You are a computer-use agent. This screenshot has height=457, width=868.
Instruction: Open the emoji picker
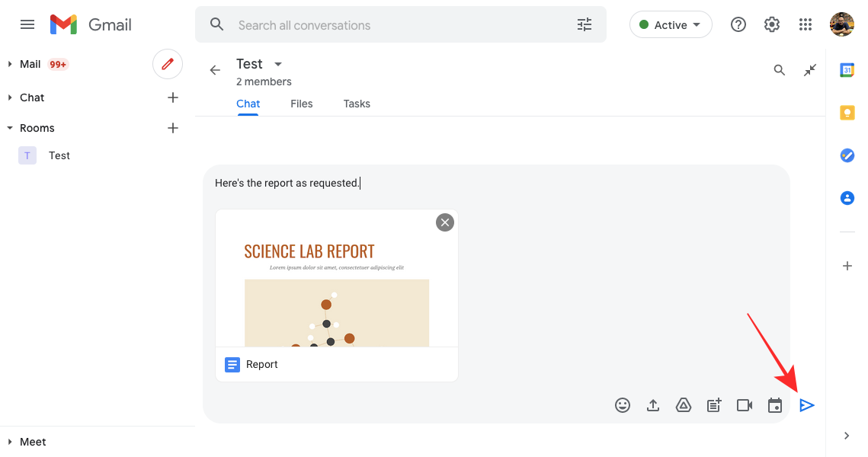tap(623, 406)
